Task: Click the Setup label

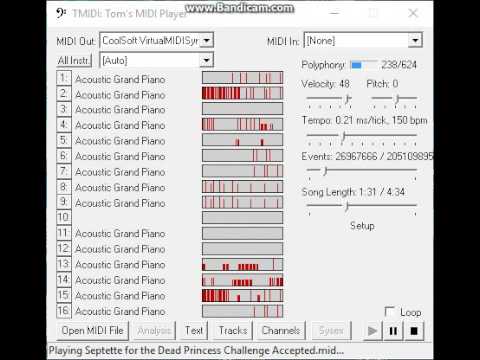Action: click(362, 226)
